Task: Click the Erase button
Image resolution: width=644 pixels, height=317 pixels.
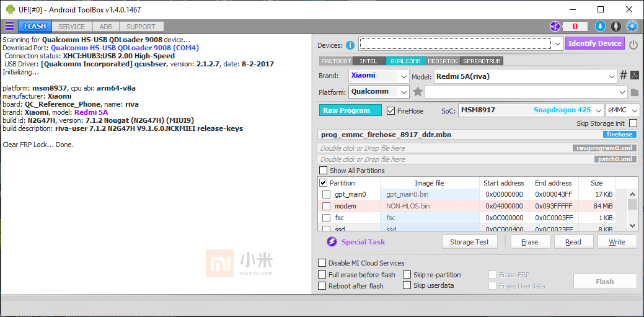Action: tap(530, 242)
